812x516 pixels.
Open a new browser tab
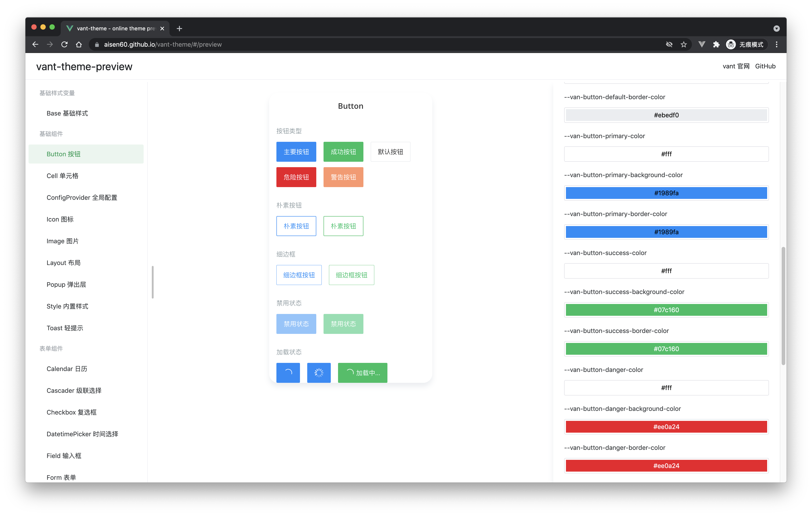[179, 29]
